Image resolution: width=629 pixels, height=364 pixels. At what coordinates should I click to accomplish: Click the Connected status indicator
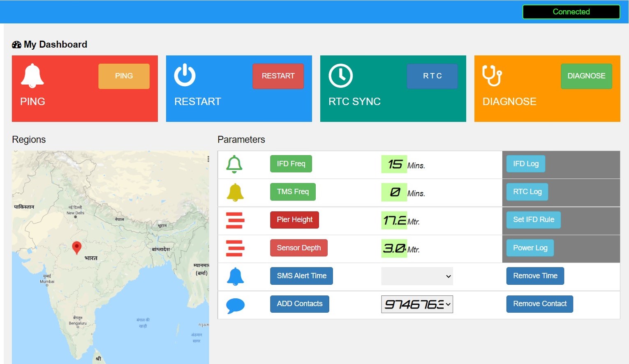[571, 12]
